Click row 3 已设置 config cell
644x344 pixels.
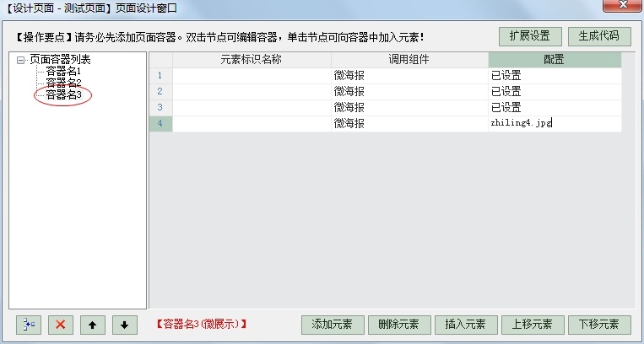(555, 108)
